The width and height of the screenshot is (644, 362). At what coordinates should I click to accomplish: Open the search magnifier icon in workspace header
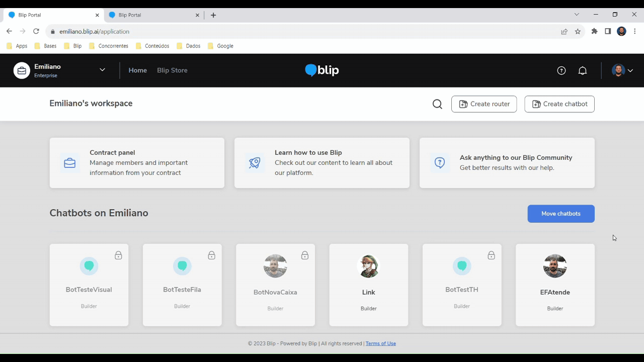(437, 104)
